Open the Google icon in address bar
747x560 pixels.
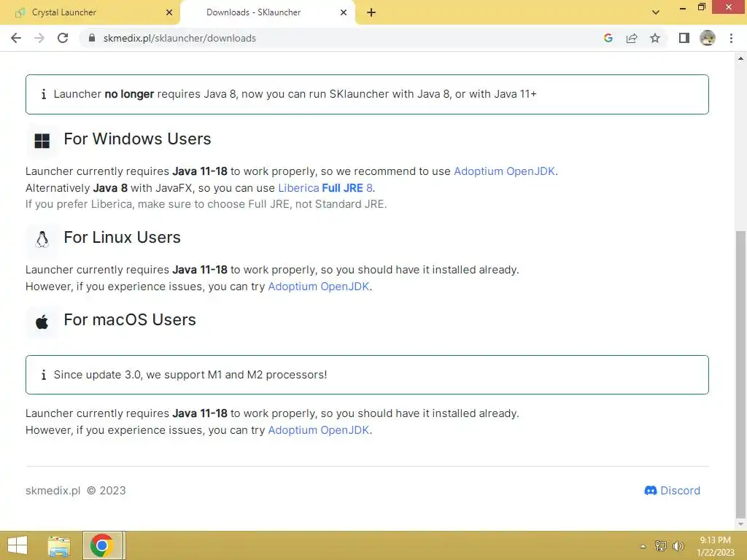(x=608, y=38)
